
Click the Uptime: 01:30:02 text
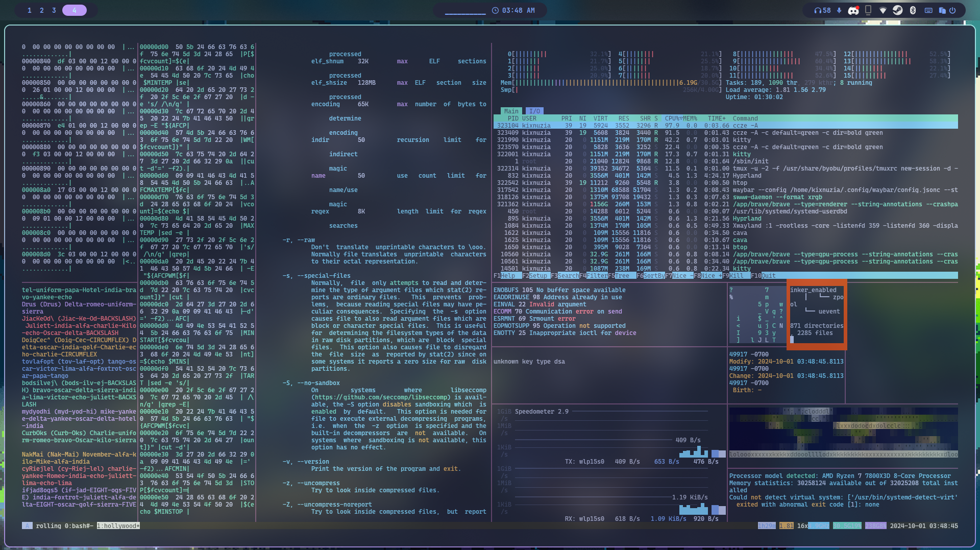pos(754,97)
